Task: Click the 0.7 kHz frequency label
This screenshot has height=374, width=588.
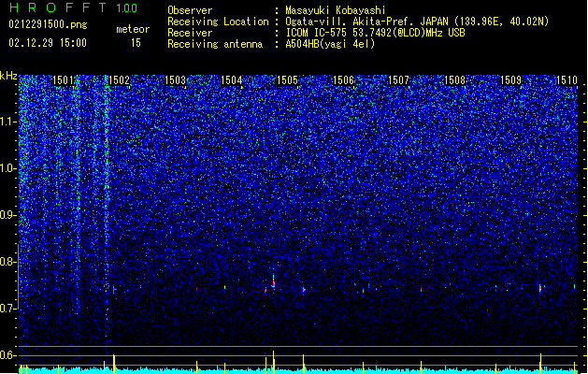Action: click(8, 309)
